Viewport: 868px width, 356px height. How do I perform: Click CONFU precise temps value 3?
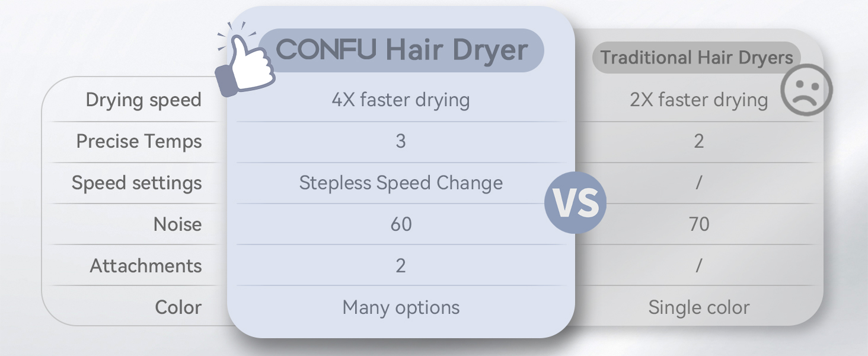[401, 141]
